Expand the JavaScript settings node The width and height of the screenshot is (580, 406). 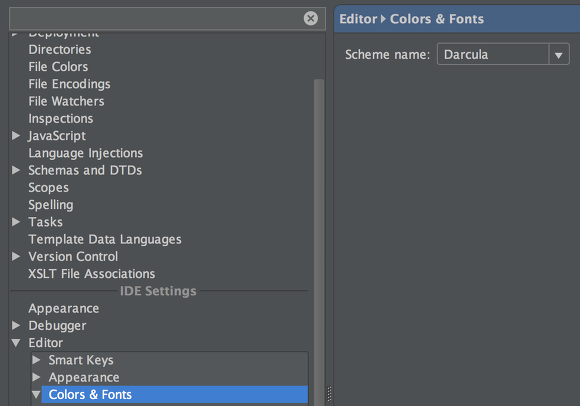16,136
